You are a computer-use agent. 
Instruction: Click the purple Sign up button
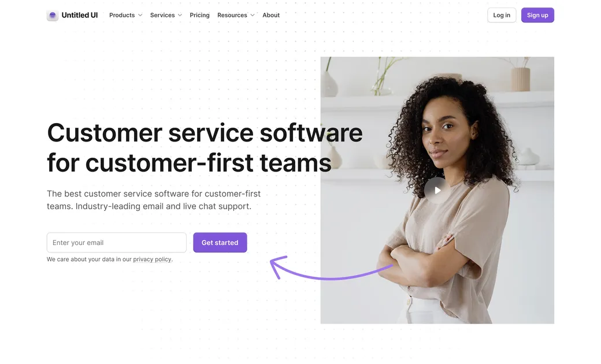pos(537,16)
